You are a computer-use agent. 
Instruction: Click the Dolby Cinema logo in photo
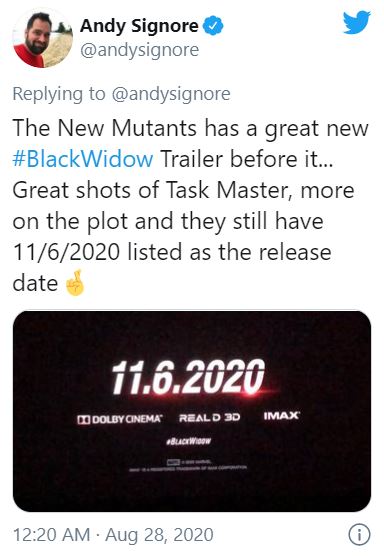point(120,419)
